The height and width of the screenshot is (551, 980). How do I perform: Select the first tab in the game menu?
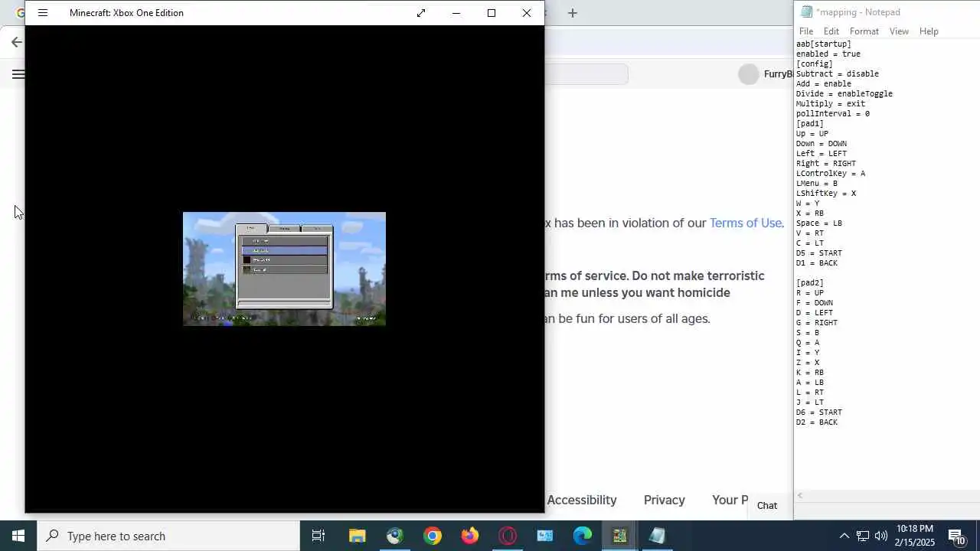[252, 228]
